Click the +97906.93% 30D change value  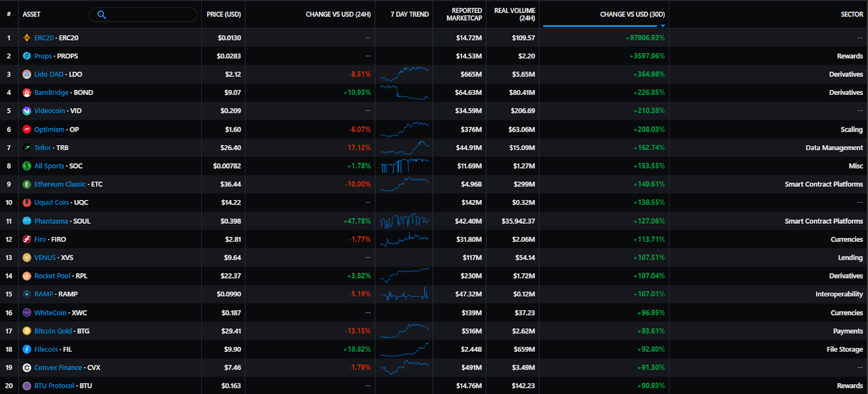tap(645, 38)
